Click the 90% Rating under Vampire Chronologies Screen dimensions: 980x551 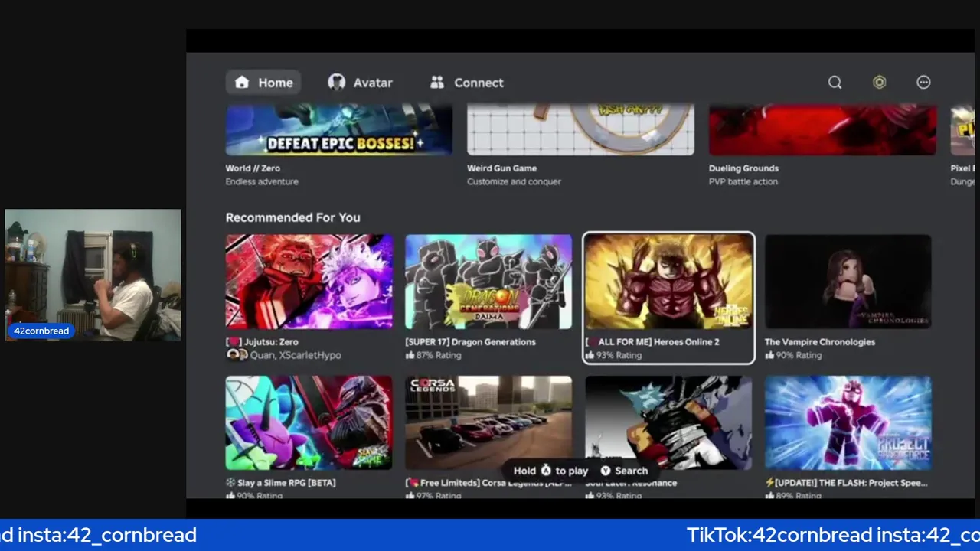pos(799,355)
